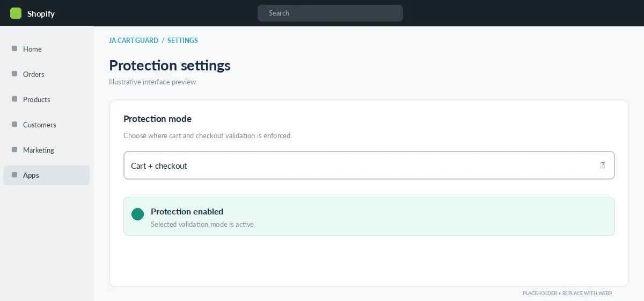Select Apps in the sidebar
This screenshot has width=644, height=301.
coord(47,175)
